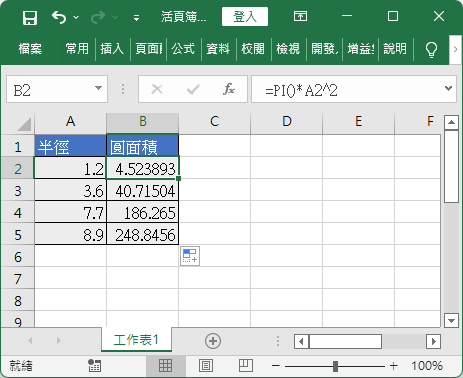The height and width of the screenshot is (378, 463).
Task: Select row 1 header
Action: 18,146
